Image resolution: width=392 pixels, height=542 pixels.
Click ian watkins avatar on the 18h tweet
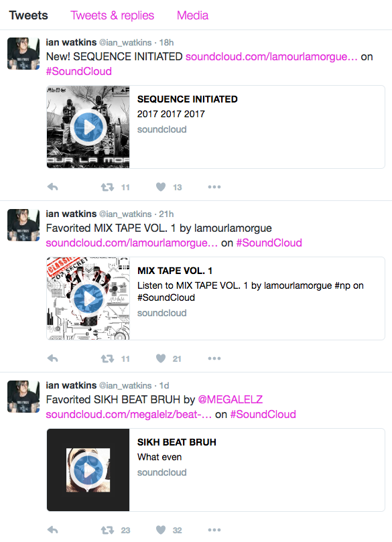click(x=23, y=54)
